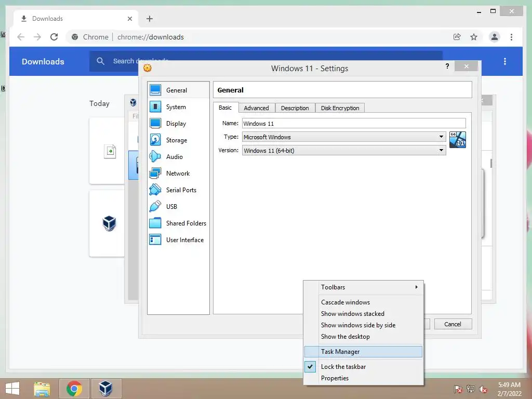
Task: Cancel the Windows 11 Settings dialog
Action: (x=453, y=324)
